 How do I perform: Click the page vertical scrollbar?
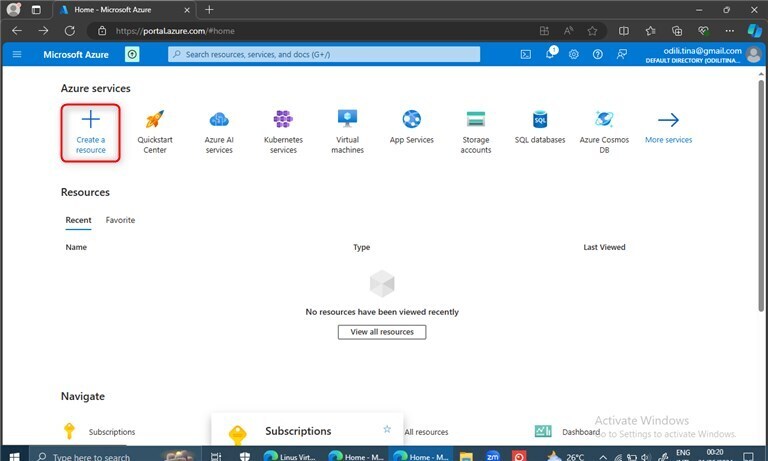[x=761, y=196]
